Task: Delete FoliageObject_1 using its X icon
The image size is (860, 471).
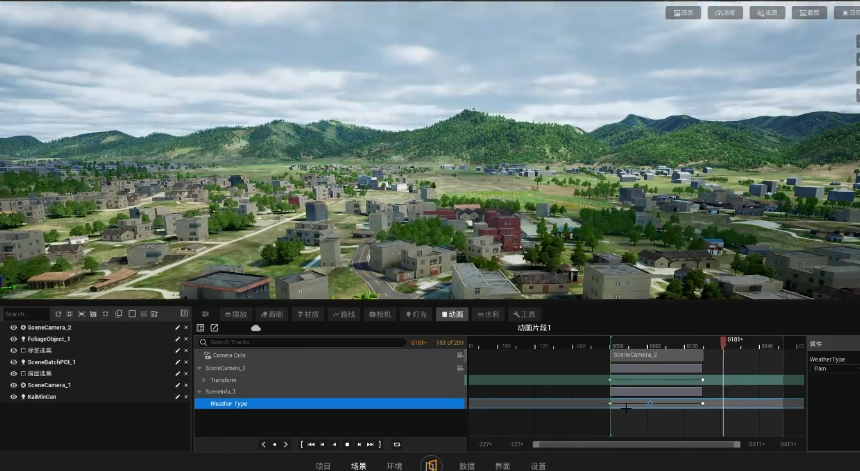Action: [186, 339]
